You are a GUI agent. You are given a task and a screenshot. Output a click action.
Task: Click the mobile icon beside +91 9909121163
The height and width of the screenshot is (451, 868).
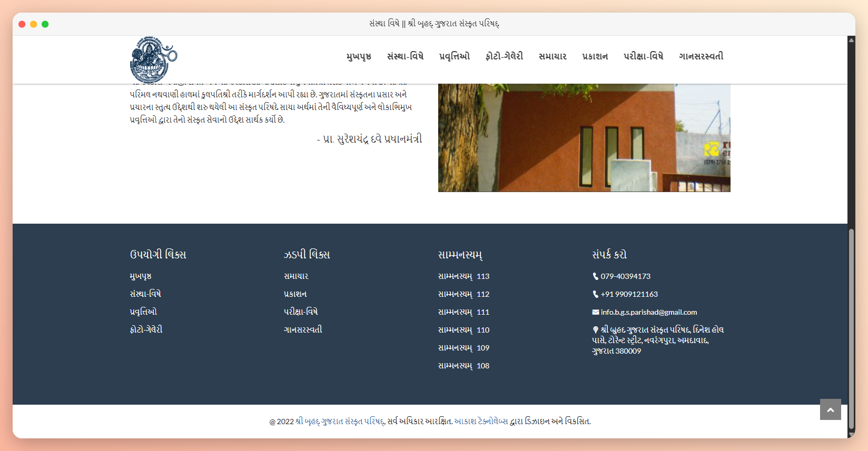coord(595,294)
